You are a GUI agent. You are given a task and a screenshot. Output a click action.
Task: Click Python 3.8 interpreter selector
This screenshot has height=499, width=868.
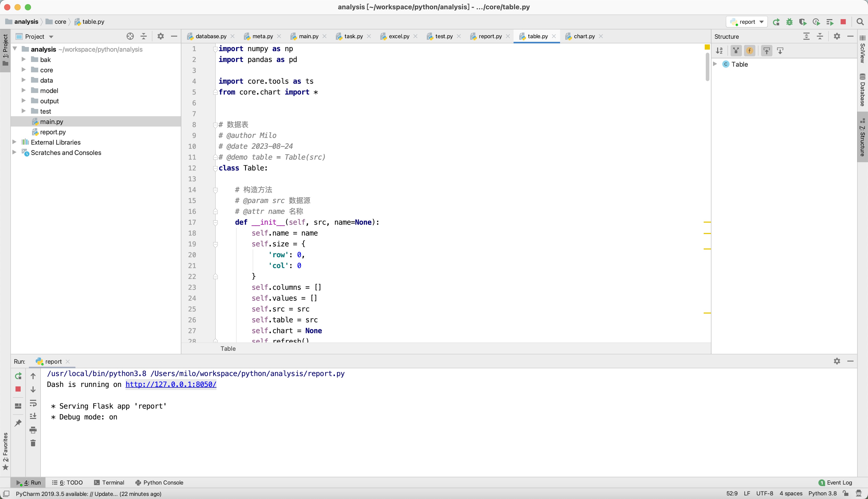[x=823, y=494]
